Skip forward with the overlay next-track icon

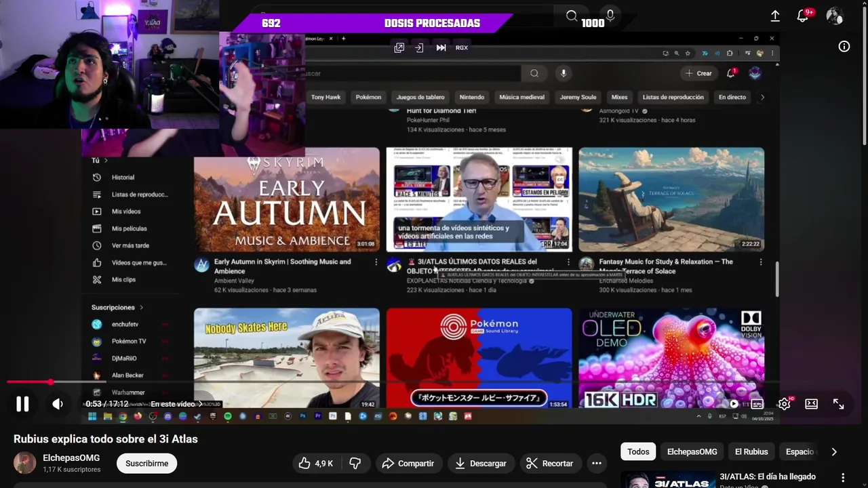(x=441, y=47)
